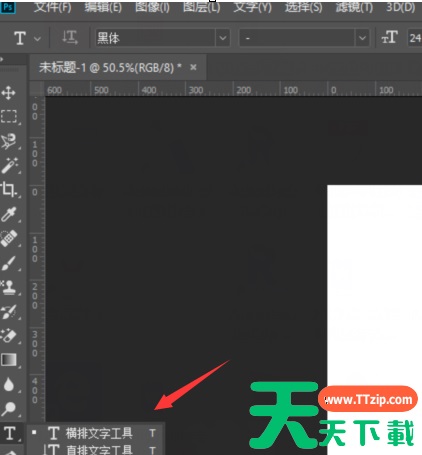Select the Dodge tool
Image resolution: width=422 pixels, height=455 pixels.
pos(9,408)
